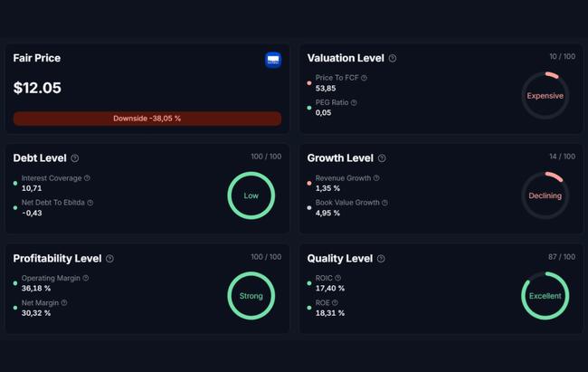The height and width of the screenshot is (372, 588).
Task: Click the Expensive valuation gauge
Action: tap(545, 96)
